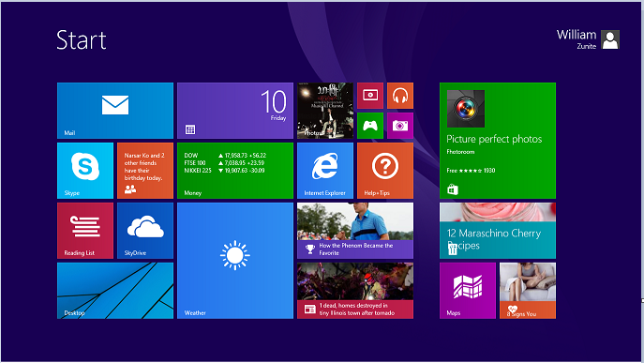Image resolution: width=644 pixels, height=363 pixels.
Task: Open the Reading List tile
Action: tap(85, 231)
